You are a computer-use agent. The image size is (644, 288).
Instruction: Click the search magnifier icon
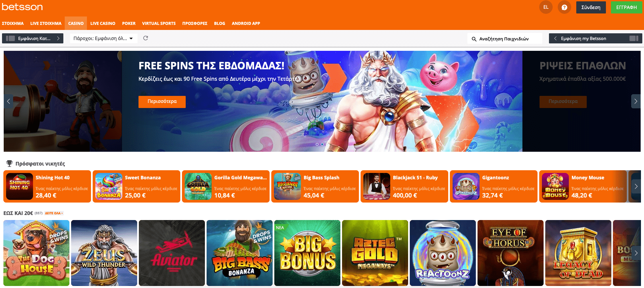[474, 39]
